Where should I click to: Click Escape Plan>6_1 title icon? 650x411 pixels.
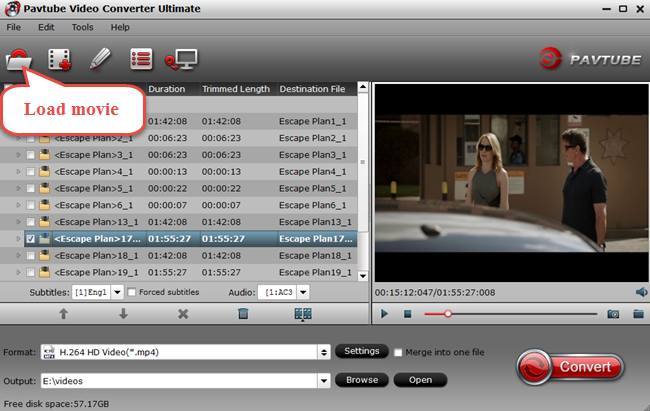click(44, 205)
